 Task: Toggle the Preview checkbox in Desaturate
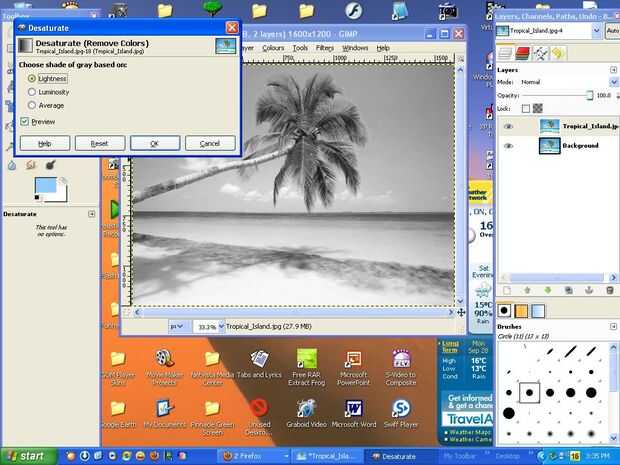(x=25, y=121)
